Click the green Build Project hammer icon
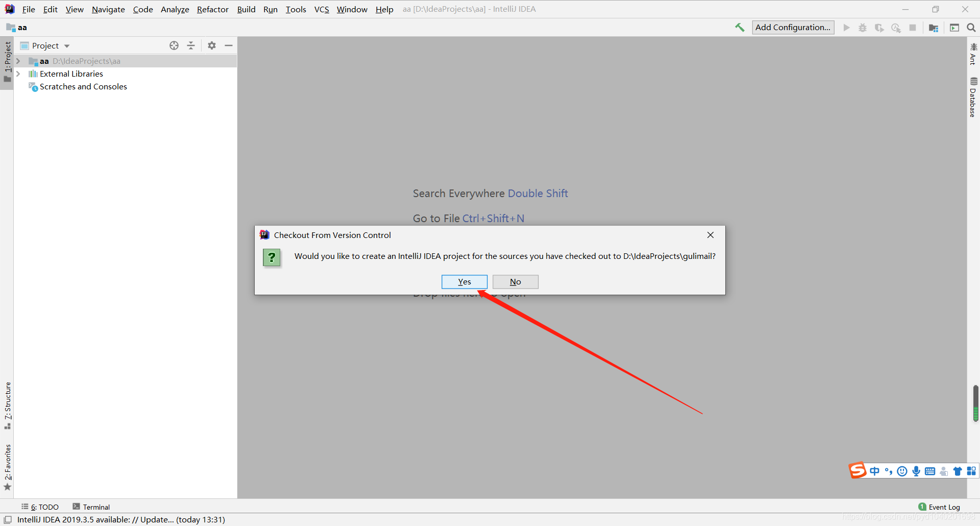The height and width of the screenshot is (526, 980). 740,28
